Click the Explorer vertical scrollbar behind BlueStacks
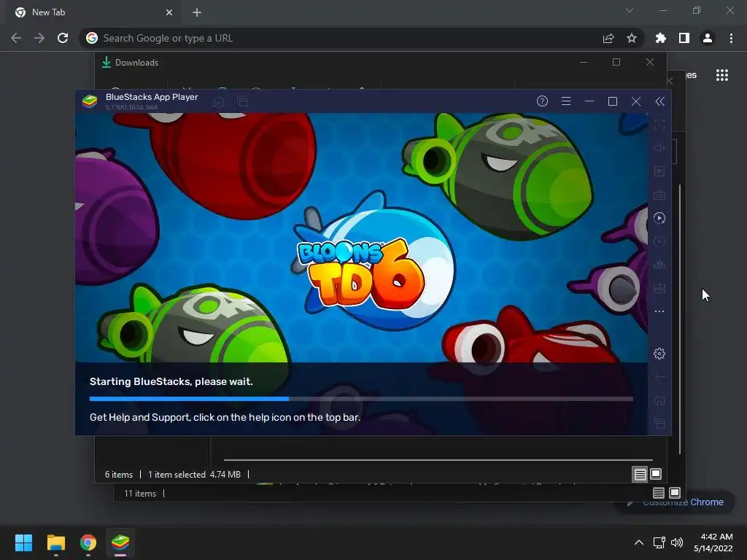This screenshot has width=747, height=560. pyautogui.click(x=680, y=319)
